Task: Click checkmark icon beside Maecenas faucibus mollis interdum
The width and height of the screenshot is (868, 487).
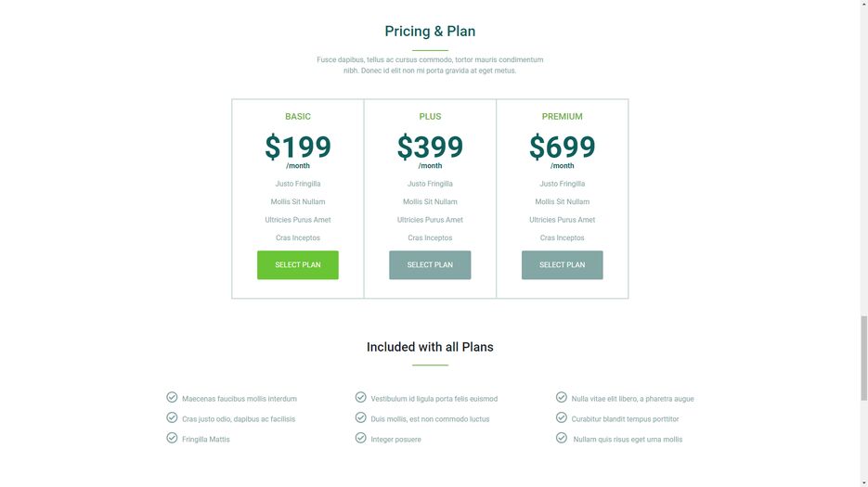Action: 172,397
